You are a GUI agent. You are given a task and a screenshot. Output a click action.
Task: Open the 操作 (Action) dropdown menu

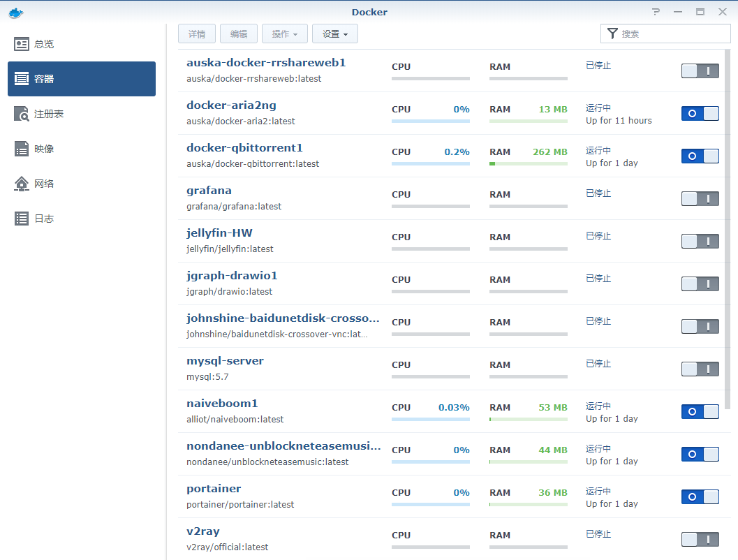point(284,33)
